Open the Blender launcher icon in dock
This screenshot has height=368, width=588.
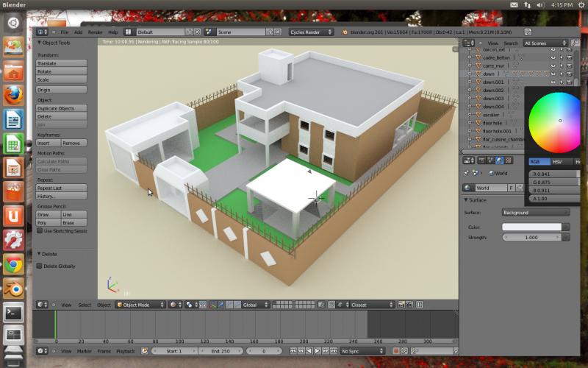click(x=13, y=288)
